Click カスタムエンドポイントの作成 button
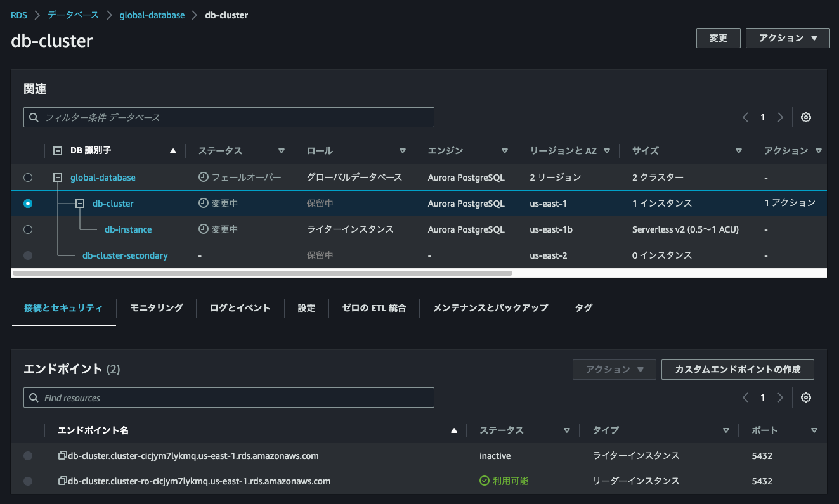This screenshot has width=839, height=504. (x=738, y=370)
